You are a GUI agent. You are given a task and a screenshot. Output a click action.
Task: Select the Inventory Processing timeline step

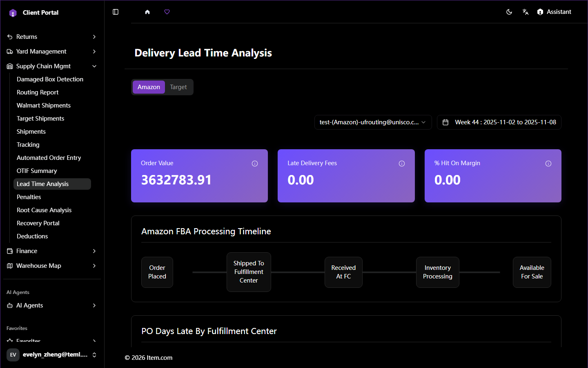tap(438, 272)
